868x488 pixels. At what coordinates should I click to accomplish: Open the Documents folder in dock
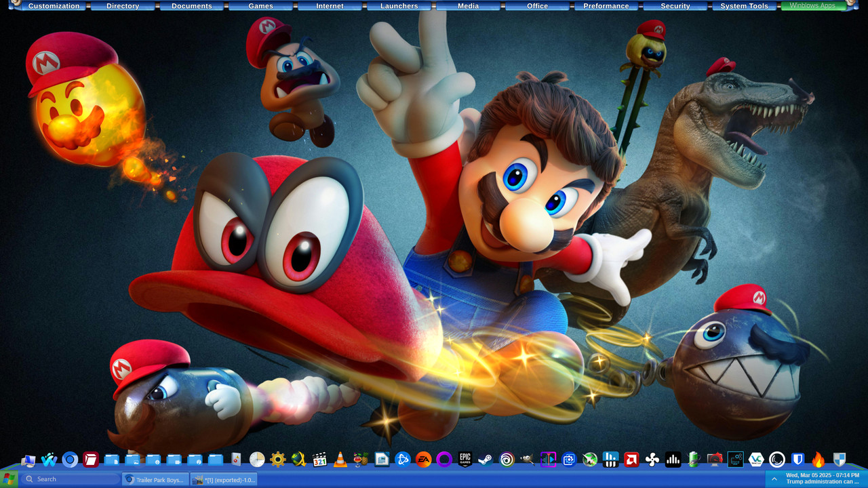pos(112,460)
